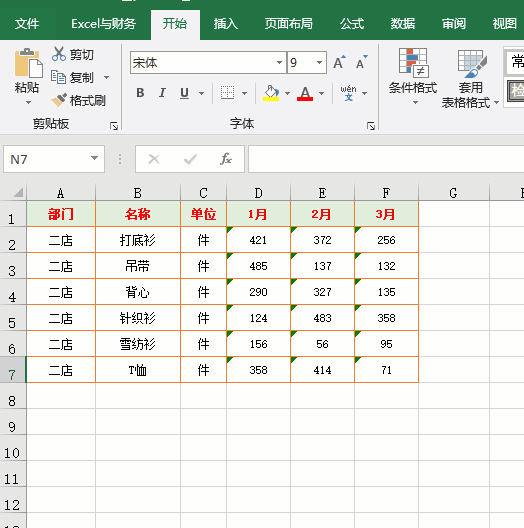Image resolution: width=524 pixels, height=528 pixels.
Task: Expand the font name dropdown
Action: (279, 62)
